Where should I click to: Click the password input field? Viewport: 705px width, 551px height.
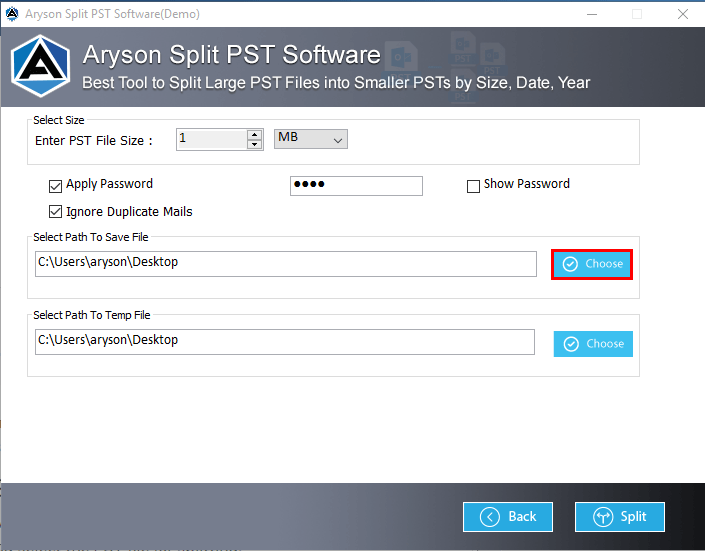pyautogui.click(x=356, y=186)
